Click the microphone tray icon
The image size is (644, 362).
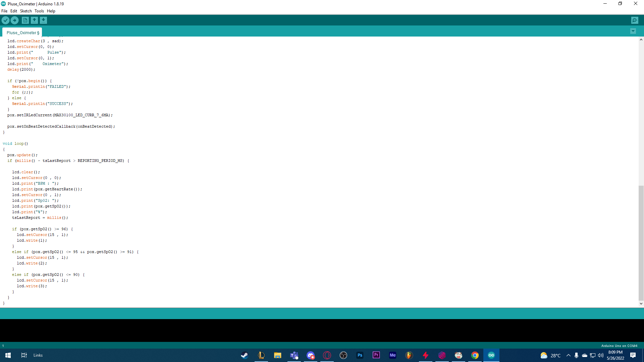coord(577,355)
